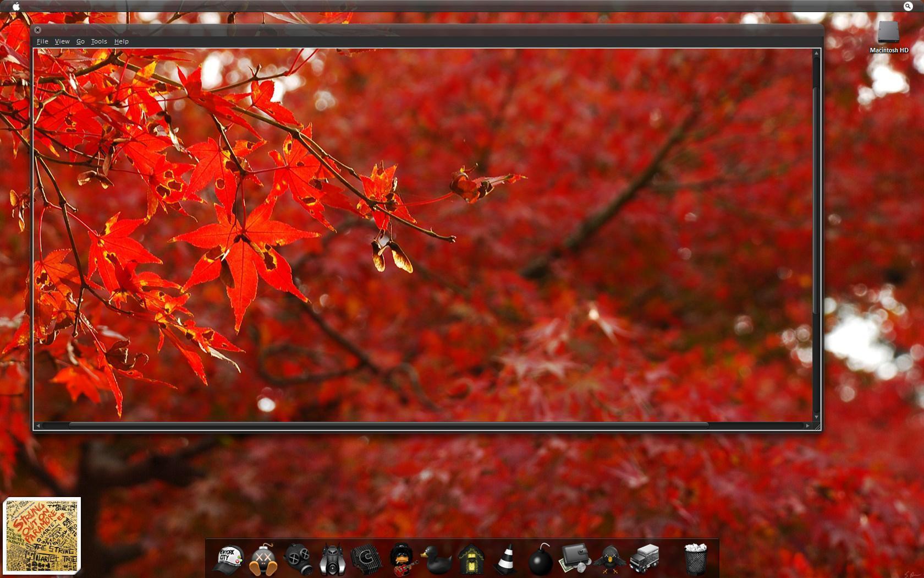
Task: Click the vertical scrollbar thumb
Action: (x=816, y=201)
